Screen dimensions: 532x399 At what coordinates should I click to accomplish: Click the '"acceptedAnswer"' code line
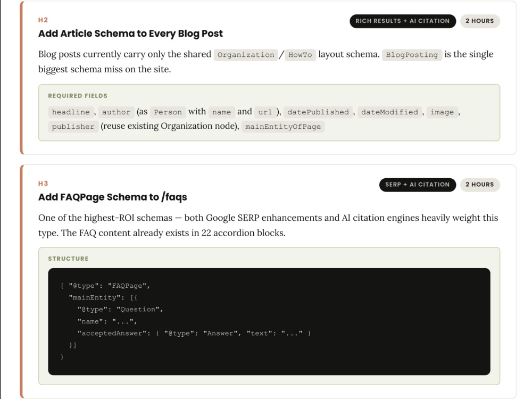click(x=194, y=333)
